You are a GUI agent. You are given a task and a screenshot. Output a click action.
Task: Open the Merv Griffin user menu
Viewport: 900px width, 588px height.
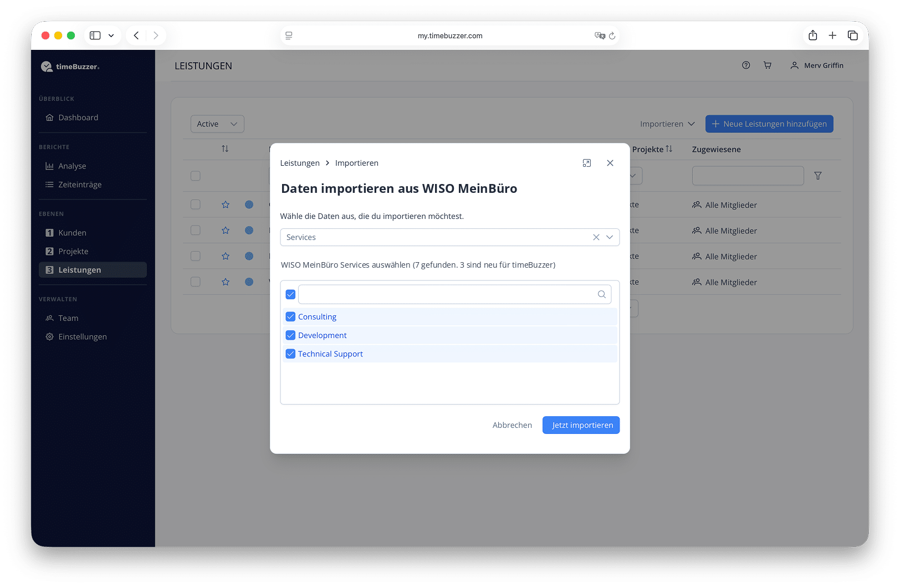(x=817, y=65)
